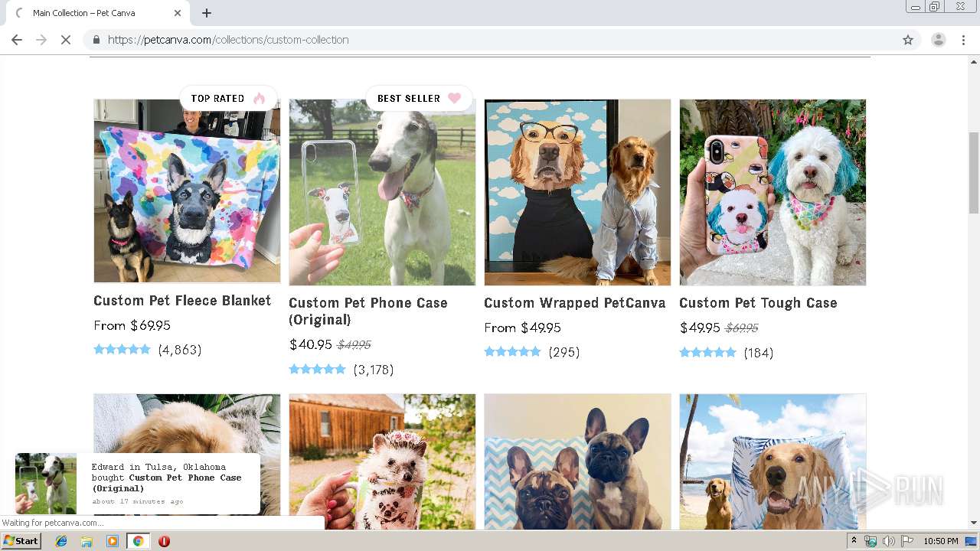Image resolution: width=980 pixels, height=551 pixels.
Task: Click the $40.95 sale price
Action: 311,344
